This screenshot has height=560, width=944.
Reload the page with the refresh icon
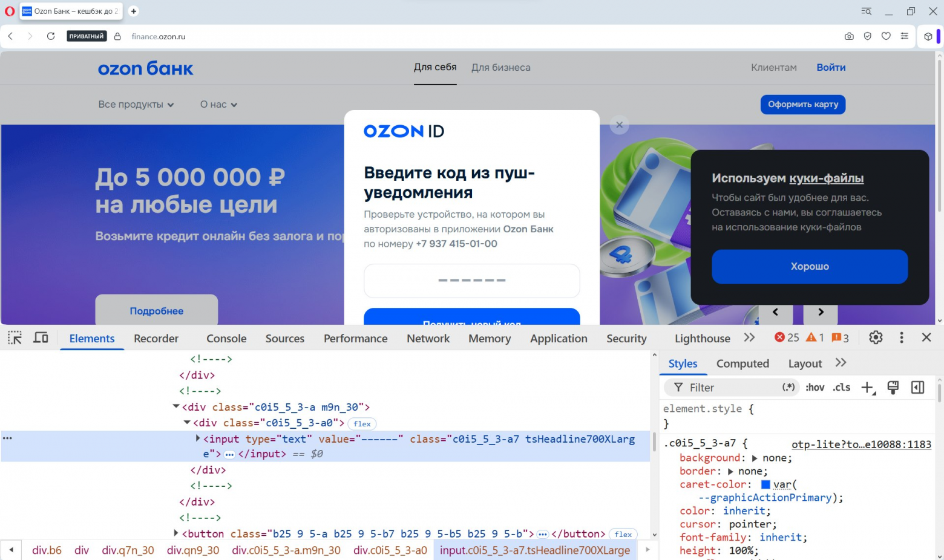tap(51, 36)
